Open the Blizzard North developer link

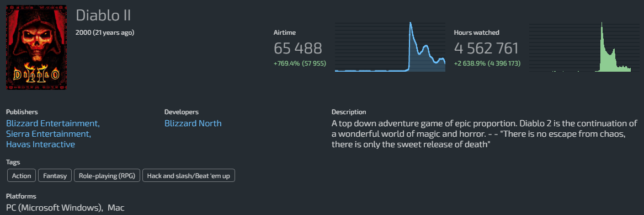(193, 123)
